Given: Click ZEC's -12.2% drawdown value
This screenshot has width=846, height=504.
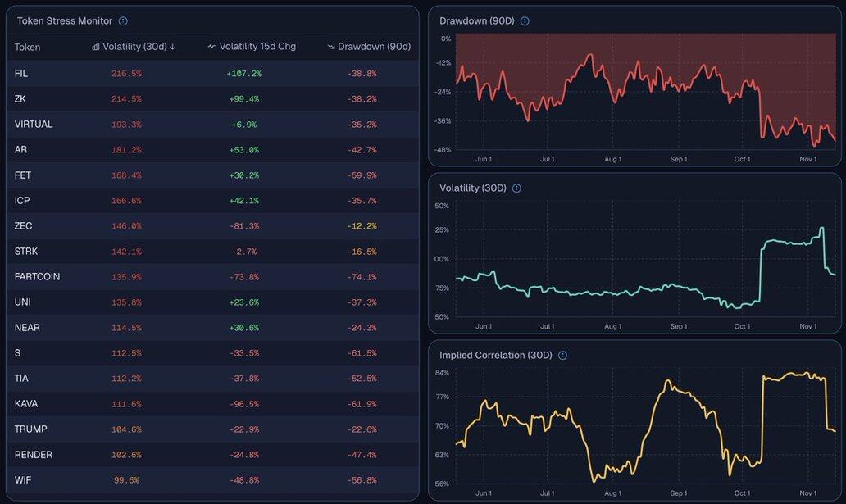Looking at the screenshot, I should click(361, 226).
